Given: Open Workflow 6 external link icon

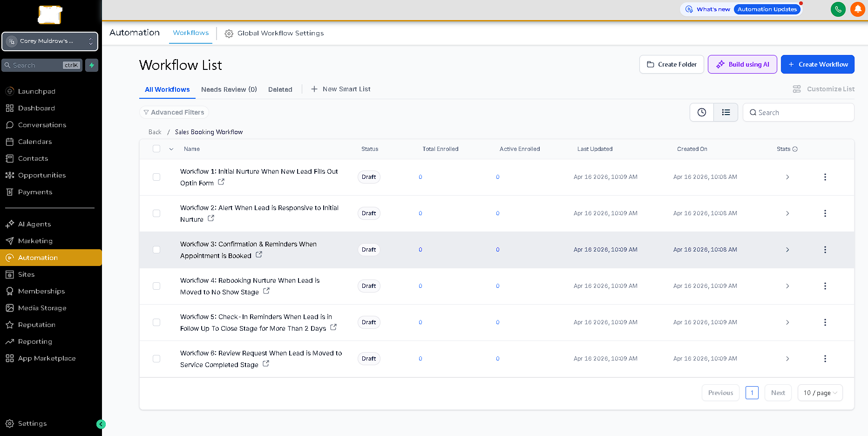Looking at the screenshot, I should point(266,363).
